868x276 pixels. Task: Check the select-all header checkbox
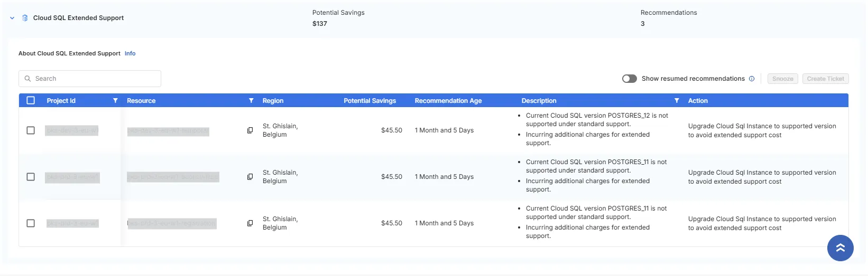(x=31, y=100)
